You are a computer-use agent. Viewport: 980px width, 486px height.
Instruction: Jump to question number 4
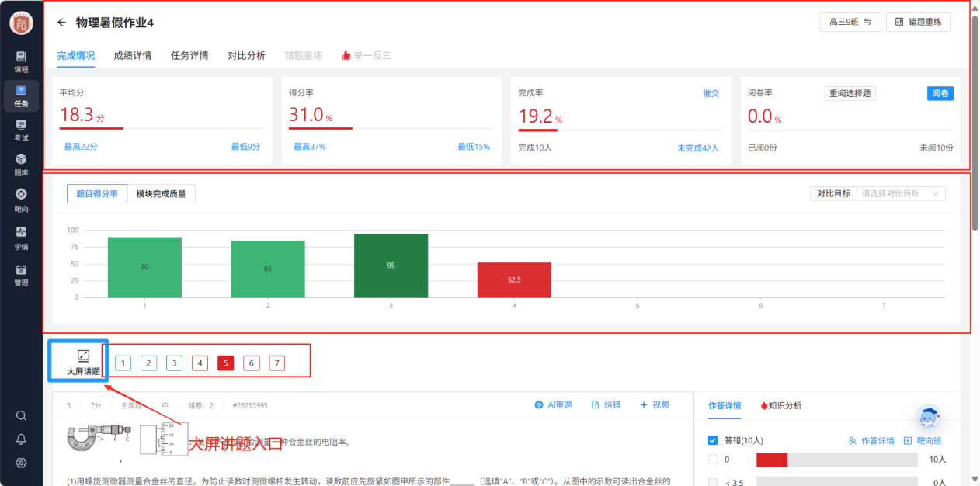coord(200,363)
